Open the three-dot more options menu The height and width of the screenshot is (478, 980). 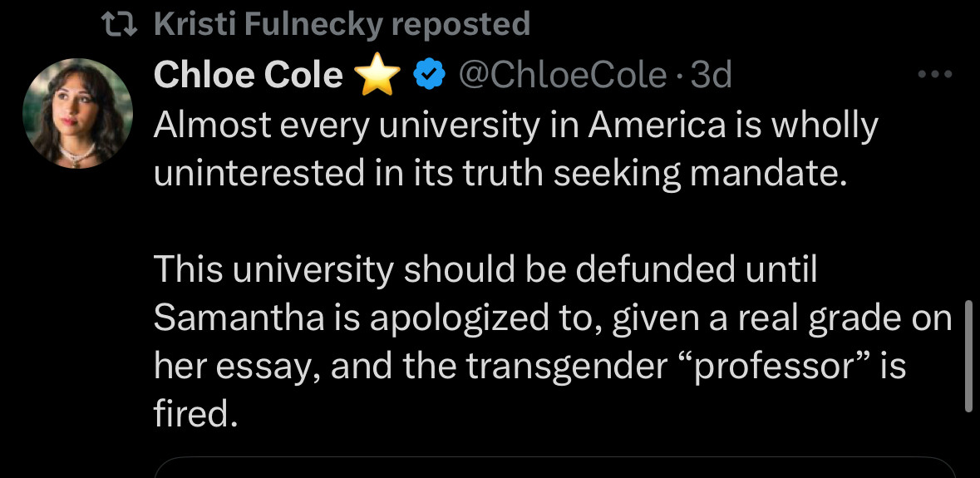pyautogui.click(x=935, y=74)
